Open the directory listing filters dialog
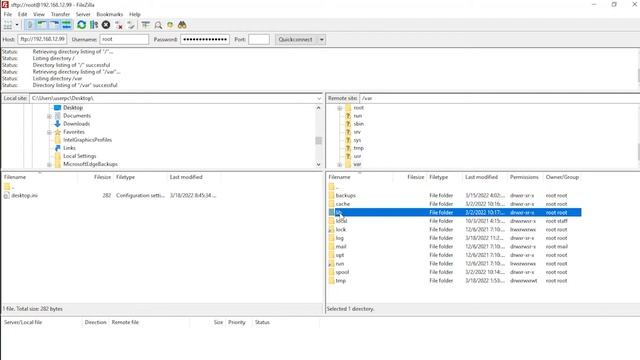Viewport: 640px width, 360px height. tap(146, 25)
